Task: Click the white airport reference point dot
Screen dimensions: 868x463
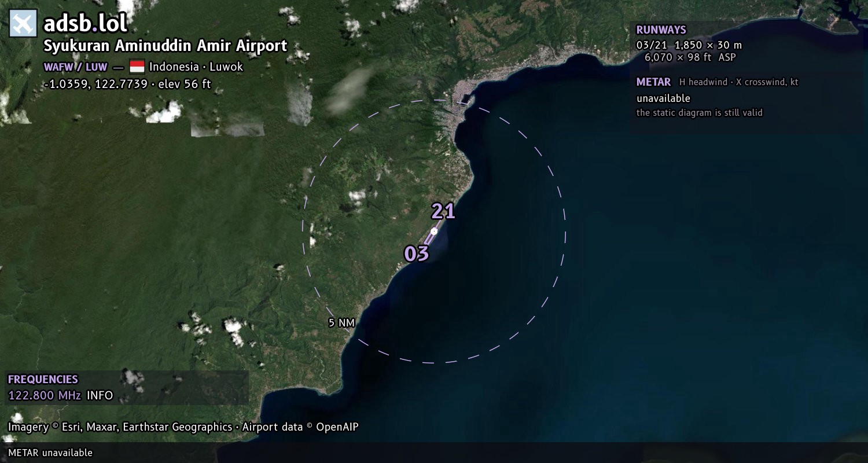Action: 434,231
